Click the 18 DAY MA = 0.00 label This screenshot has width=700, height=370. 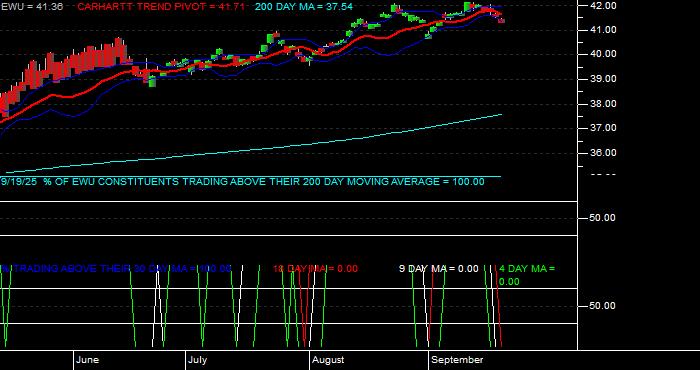pos(315,268)
